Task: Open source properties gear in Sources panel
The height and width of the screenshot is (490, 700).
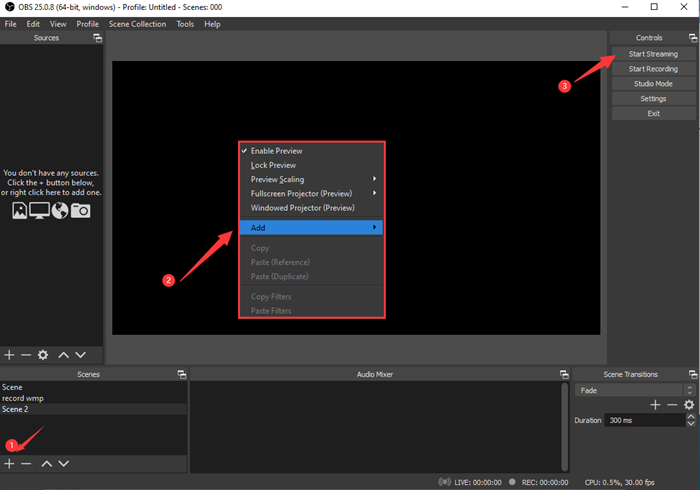Action: coord(43,355)
